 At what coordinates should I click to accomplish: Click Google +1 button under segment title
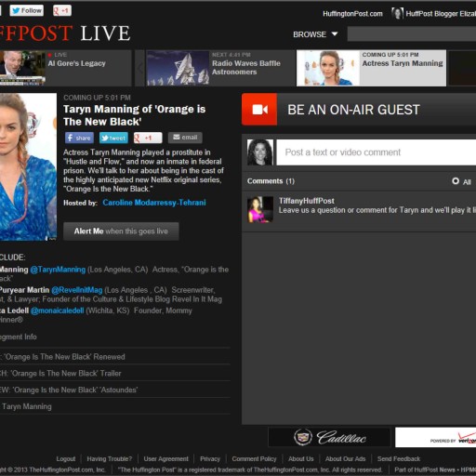(148, 138)
